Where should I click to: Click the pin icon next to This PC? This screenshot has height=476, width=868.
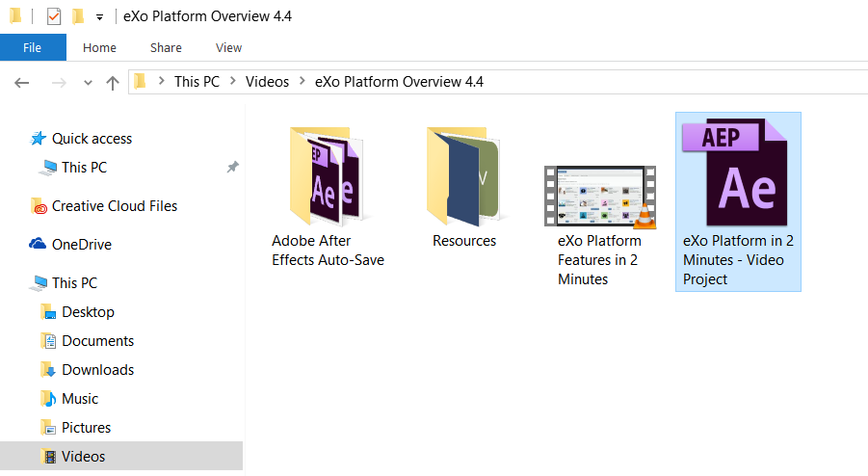point(232,167)
